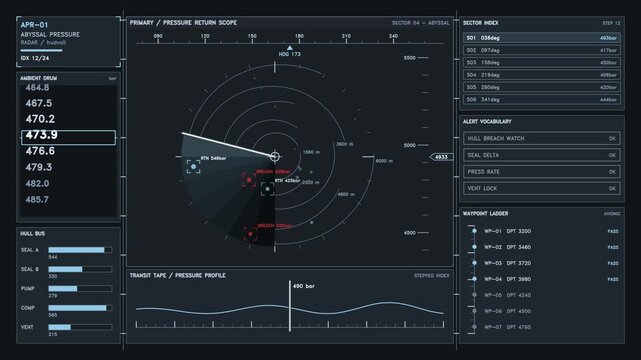641x360 pixels.
Task: Click the HDG 173 heading readout
Action: pos(289,54)
